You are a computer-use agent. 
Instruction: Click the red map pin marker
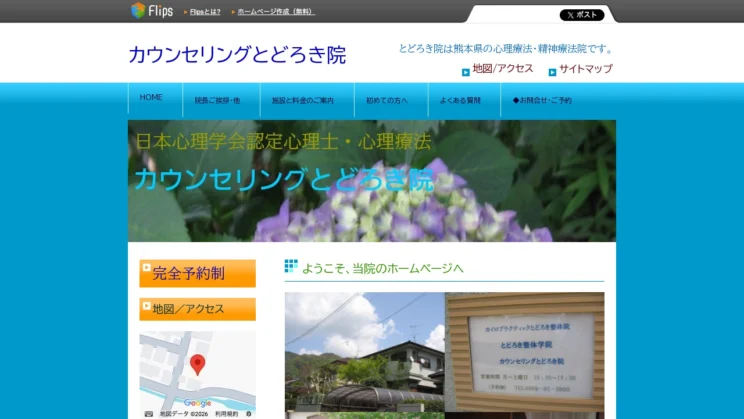[x=197, y=364]
